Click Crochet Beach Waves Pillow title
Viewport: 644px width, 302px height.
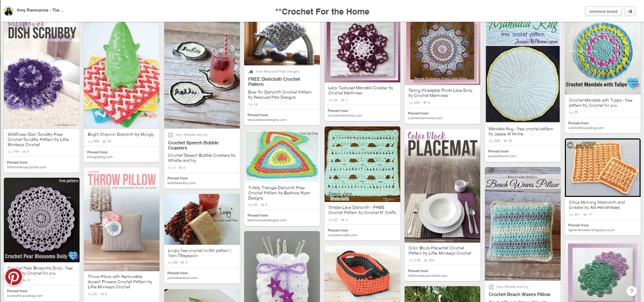[519, 294]
